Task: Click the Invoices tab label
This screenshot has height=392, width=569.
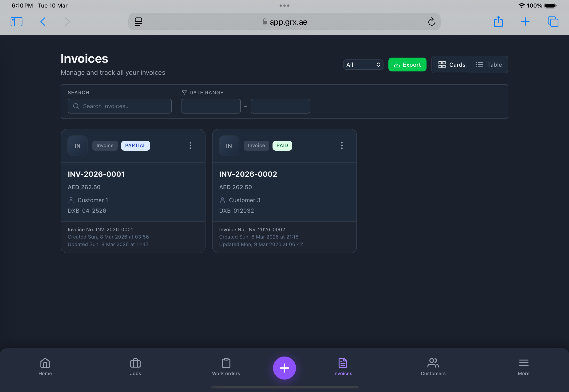Action: pyautogui.click(x=343, y=373)
